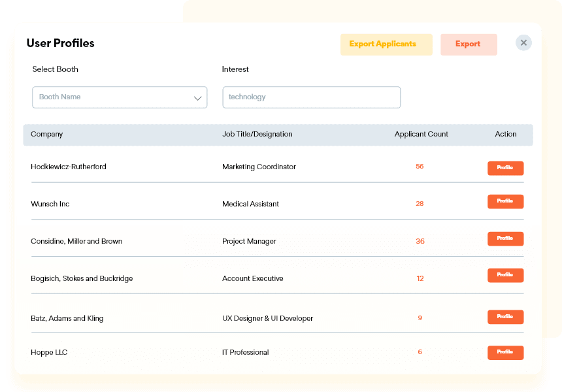Click applicant count 56 for Marketing Coordinator

420,167
